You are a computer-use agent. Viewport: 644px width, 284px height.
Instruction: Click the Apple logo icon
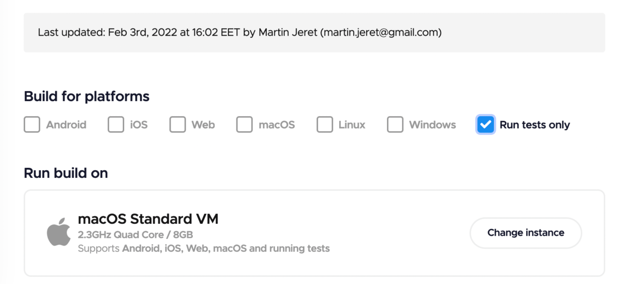(59, 232)
